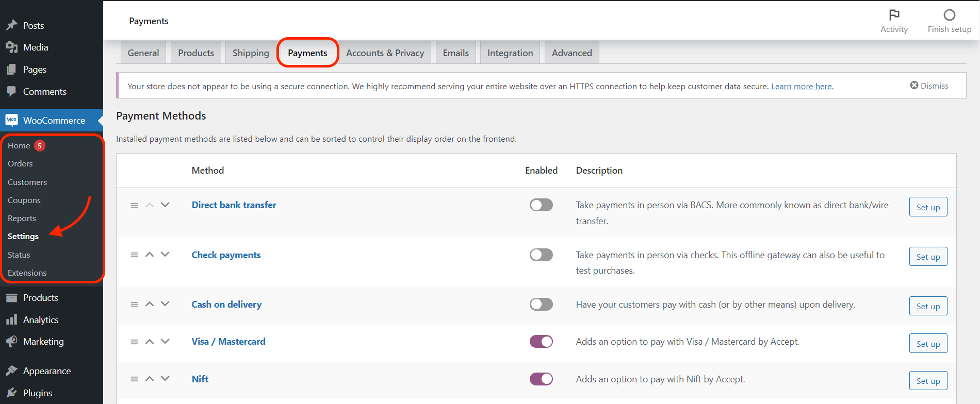Open Direct bank transfer method link
The height and width of the screenshot is (404, 980).
click(234, 205)
